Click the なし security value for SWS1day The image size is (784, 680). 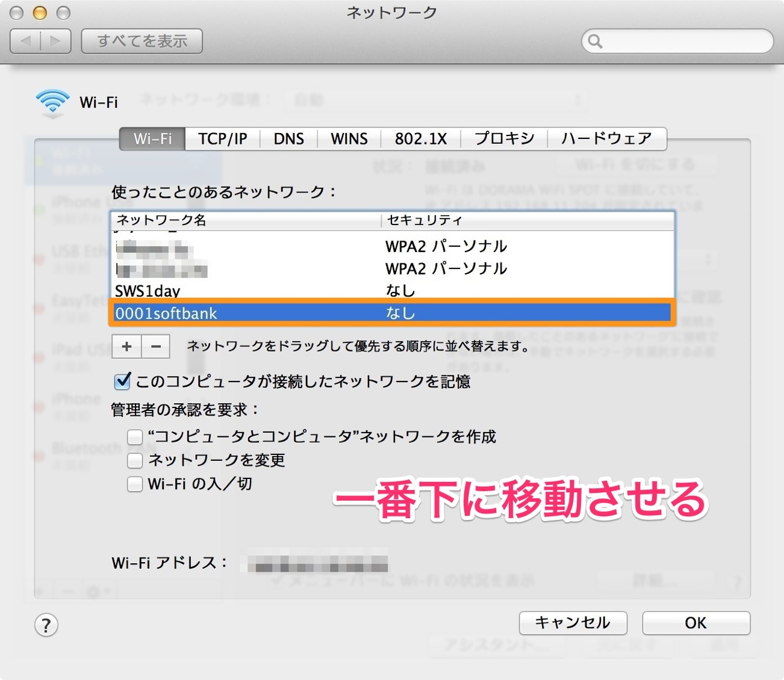click(400, 291)
